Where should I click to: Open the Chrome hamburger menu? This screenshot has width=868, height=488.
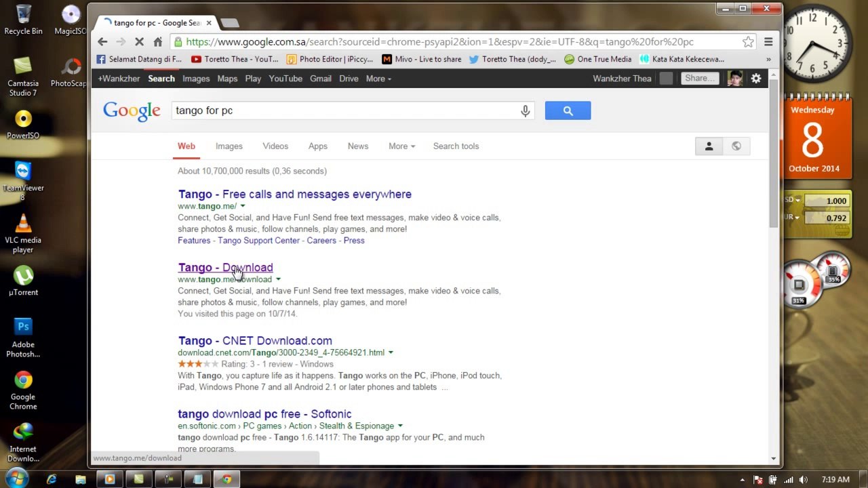[x=768, y=42]
